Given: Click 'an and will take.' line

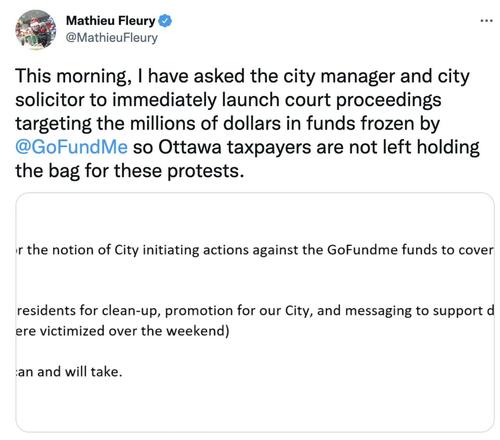Looking at the screenshot, I should (x=69, y=371).
